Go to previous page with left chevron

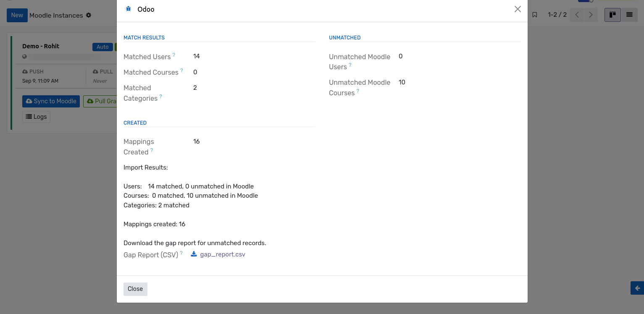tap(577, 15)
